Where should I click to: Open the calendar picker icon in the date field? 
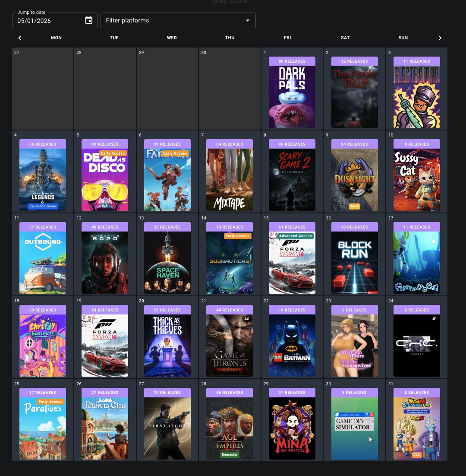tap(88, 20)
